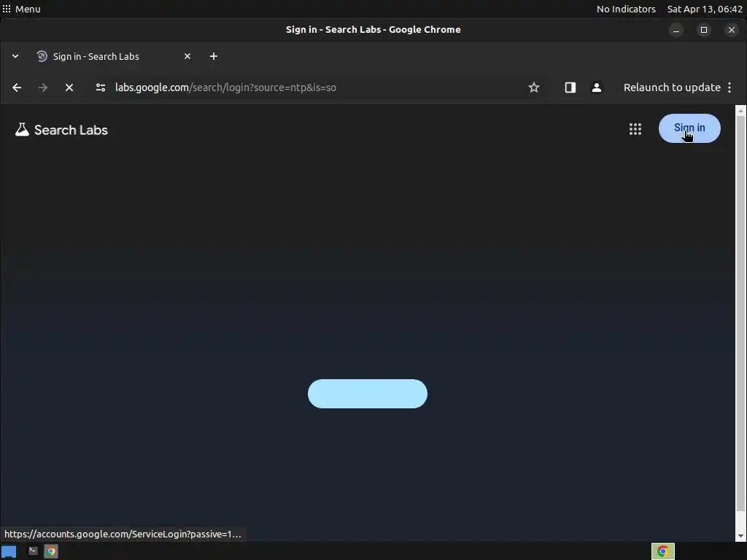Open the clock Sat Apr 13, 06:42
This screenshot has width=747, height=560.
tap(705, 9)
